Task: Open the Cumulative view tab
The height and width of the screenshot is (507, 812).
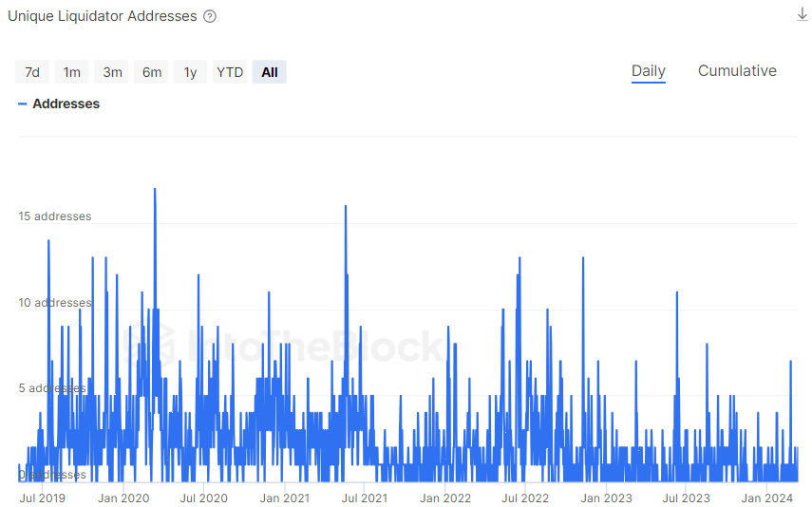Action: pyautogui.click(x=737, y=71)
